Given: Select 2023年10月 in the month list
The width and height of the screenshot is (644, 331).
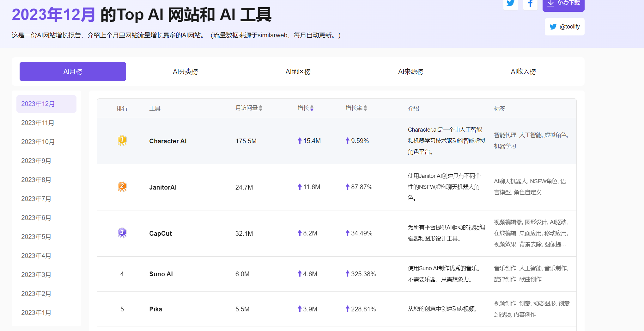Looking at the screenshot, I should (46, 142).
